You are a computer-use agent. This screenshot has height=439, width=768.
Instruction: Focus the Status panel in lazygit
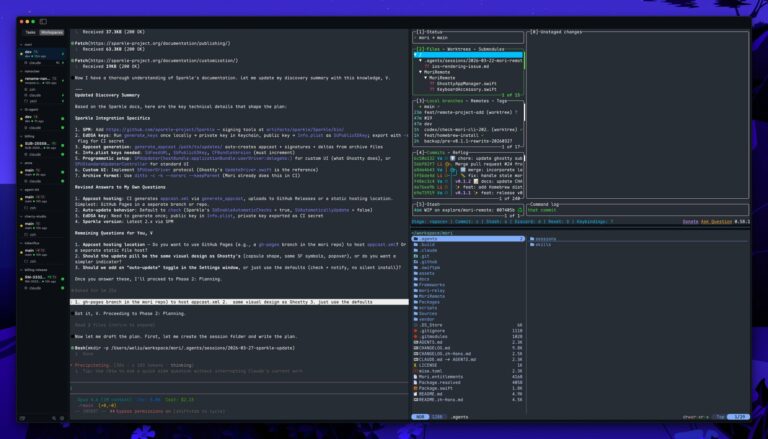(x=468, y=37)
